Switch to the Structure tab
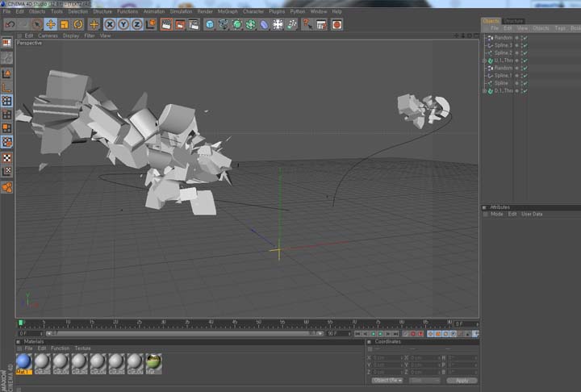Image resolution: width=581 pixels, height=392 pixels. point(513,21)
